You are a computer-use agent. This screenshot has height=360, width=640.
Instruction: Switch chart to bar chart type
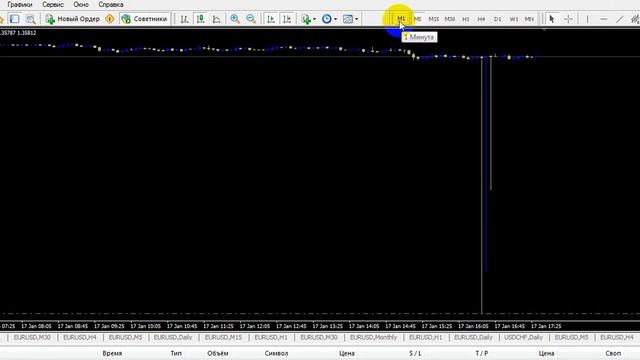tap(184, 19)
